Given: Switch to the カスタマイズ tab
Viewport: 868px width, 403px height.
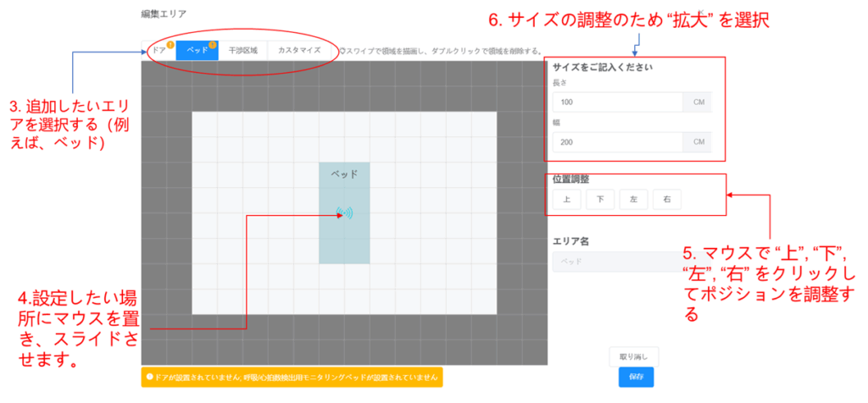Looking at the screenshot, I should [299, 51].
